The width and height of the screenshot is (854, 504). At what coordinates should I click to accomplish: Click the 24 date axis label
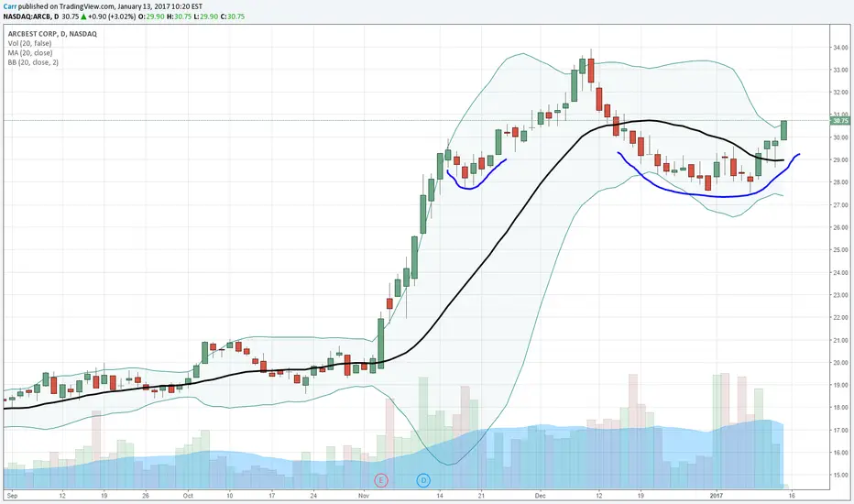(313, 496)
